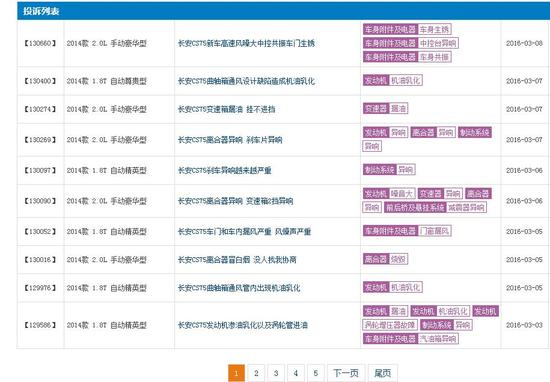Click the 投诉列表 header title
This screenshot has width=550, height=382.
point(41,11)
